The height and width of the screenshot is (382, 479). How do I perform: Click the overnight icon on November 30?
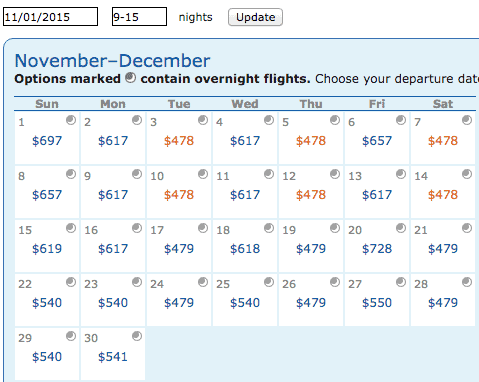137,336
